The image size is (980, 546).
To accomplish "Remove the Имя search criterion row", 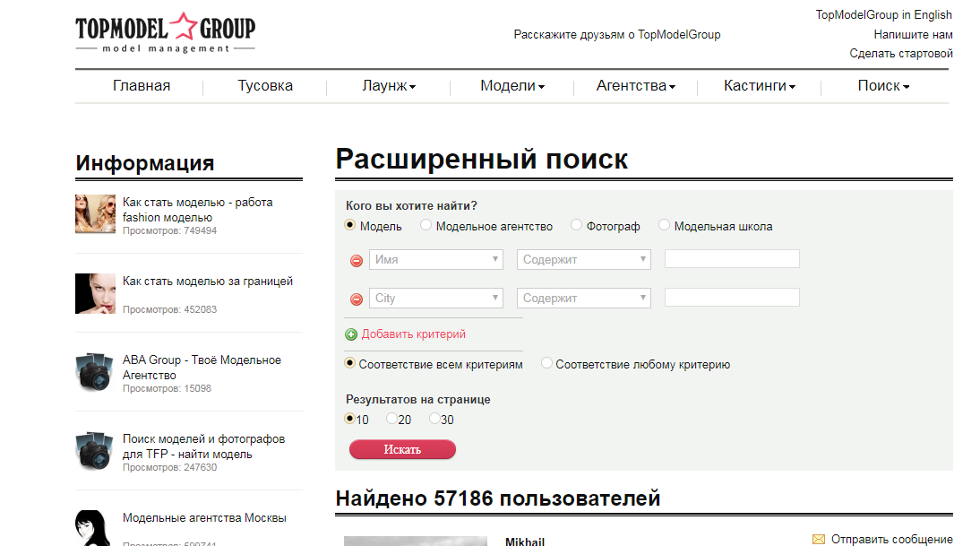I will click(x=356, y=260).
